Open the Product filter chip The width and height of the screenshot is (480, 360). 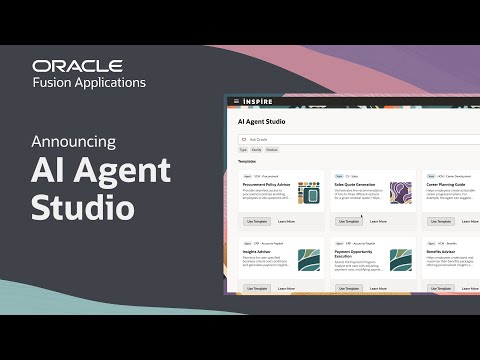coord(272,150)
